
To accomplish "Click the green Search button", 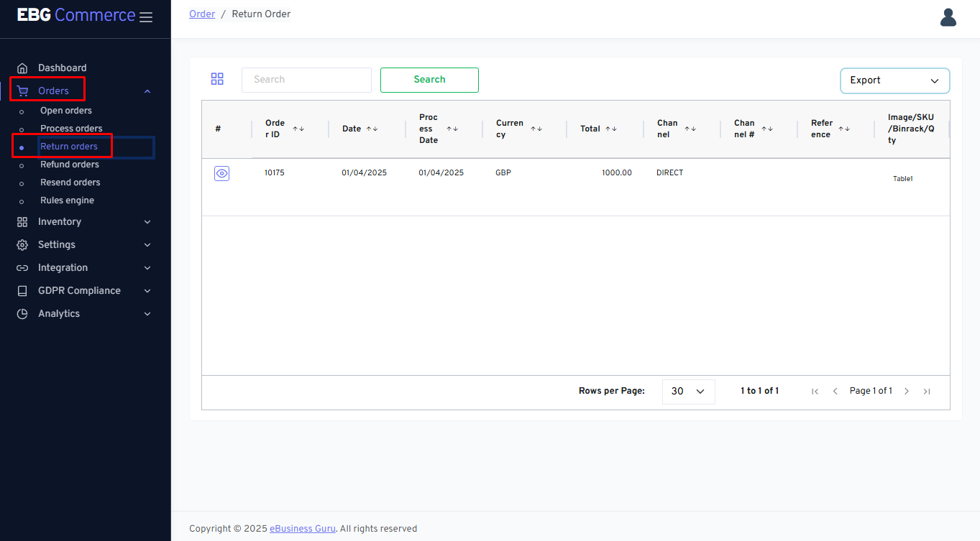I will tap(429, 80).
